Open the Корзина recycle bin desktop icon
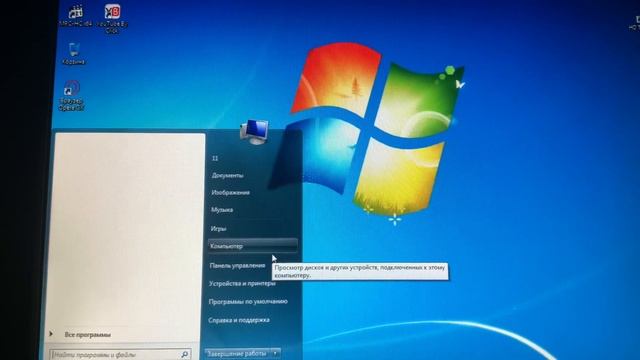The image size is (640, 360). 74,54
